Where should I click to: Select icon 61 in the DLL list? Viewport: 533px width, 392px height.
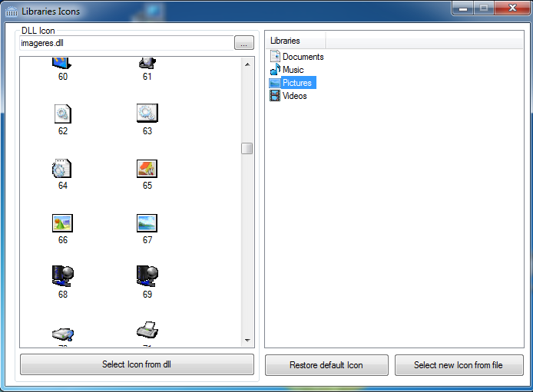(147, 63)
